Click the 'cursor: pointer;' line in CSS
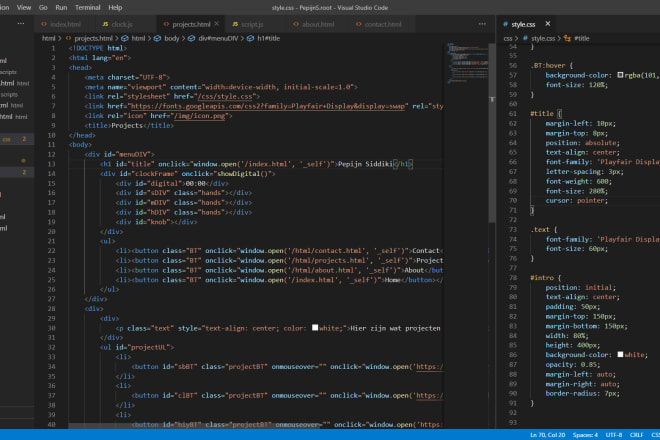This screenshot has height=440, width=660. pos(577,201)
